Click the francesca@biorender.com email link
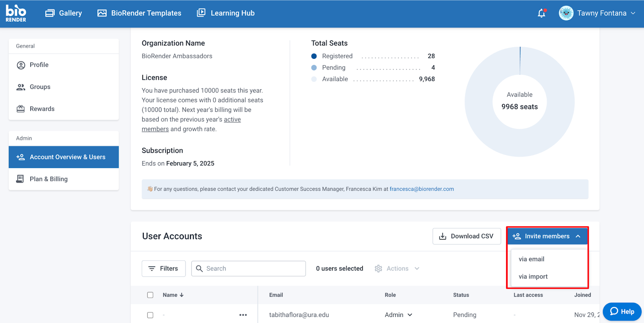644x323 pixels. tap(421, 189)
